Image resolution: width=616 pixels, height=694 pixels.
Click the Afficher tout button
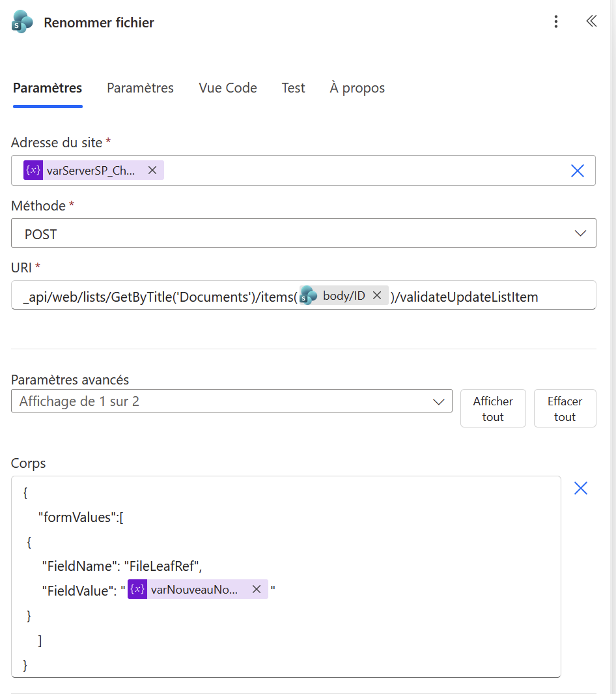493,409
